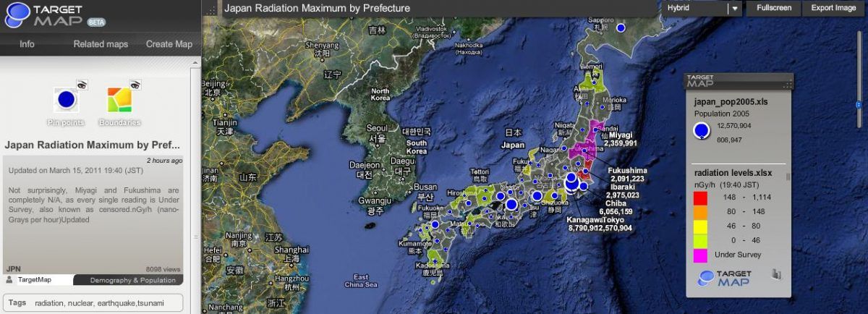Click the Hokkaido blue pin near Sapporo
868x314 pixels.
pos(620,28)
